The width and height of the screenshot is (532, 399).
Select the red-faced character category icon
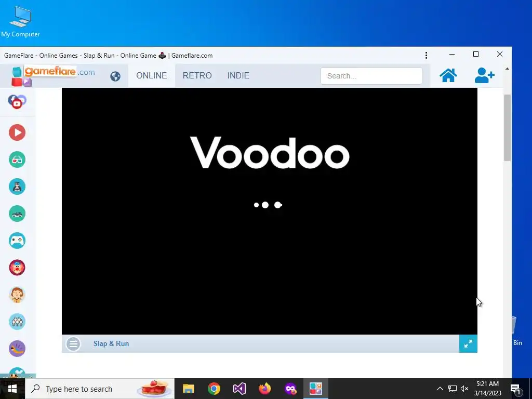click(x=17, y=268)
